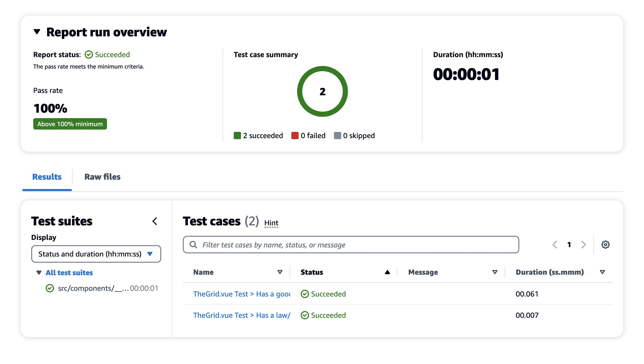Open the Display dropdown showing Status and duration
The height and width of the screenshot is (364, 644).
[x=96, y=254]
